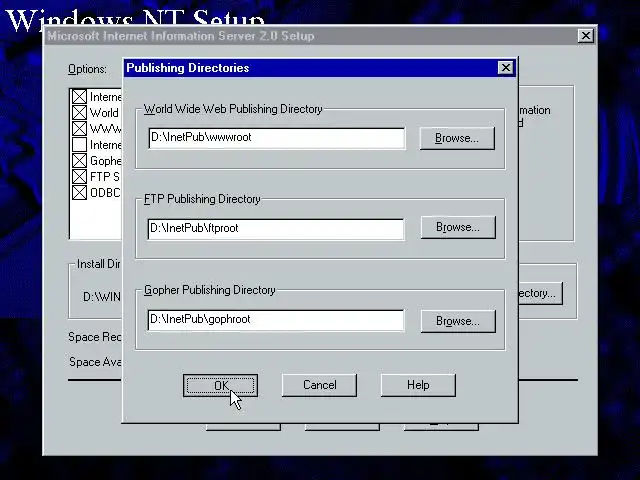Click the change directory button behind the dialog

point(540,293)
